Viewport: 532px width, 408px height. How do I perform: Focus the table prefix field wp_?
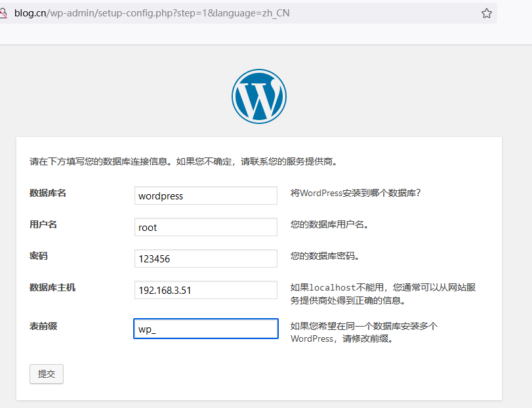(206, 329)
